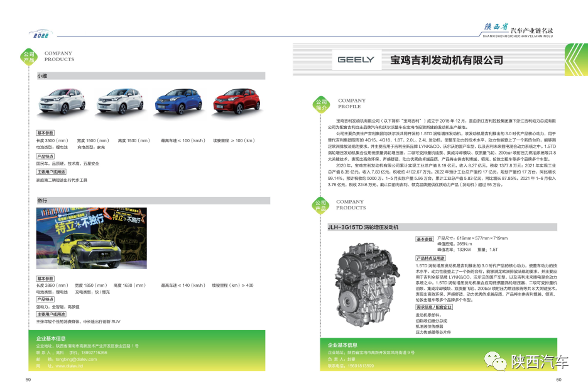Image resolution: width=588 pixels, height=388 pixels.
Task: Open the yellow 帝行 SUV show photo
Action: 92,238
